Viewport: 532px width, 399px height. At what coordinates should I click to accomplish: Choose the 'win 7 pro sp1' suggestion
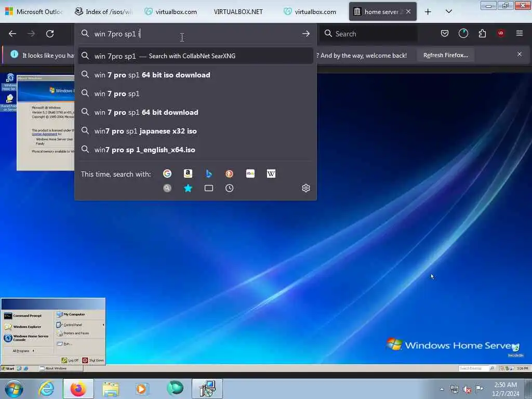coord(195,94)
